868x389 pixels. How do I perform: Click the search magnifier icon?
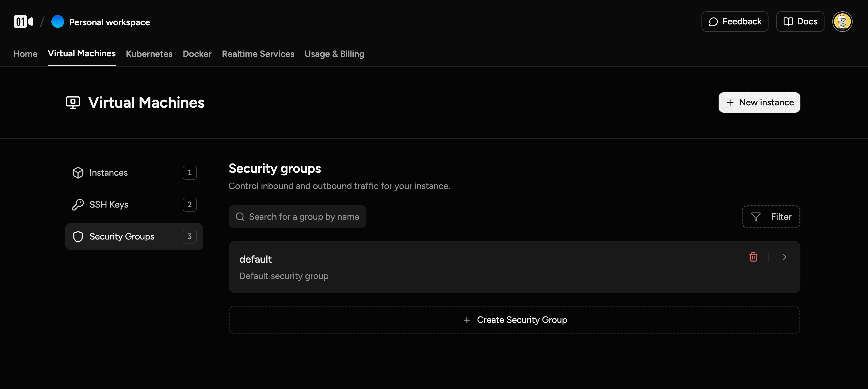(x=240, y=217)
